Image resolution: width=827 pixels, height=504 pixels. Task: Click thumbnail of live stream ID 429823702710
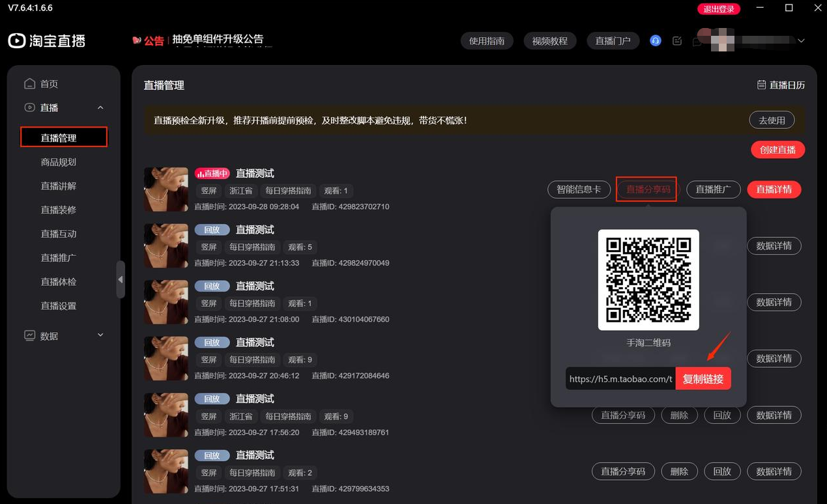166,189
